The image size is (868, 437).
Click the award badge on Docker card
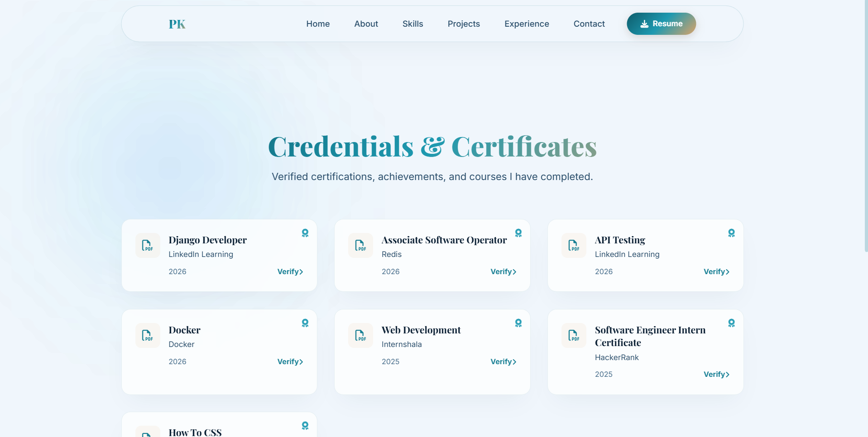[305, 323]
